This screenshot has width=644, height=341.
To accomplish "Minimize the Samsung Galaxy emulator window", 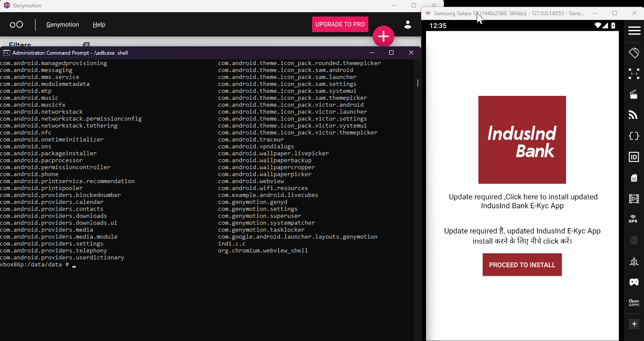I will coord(595,13).
